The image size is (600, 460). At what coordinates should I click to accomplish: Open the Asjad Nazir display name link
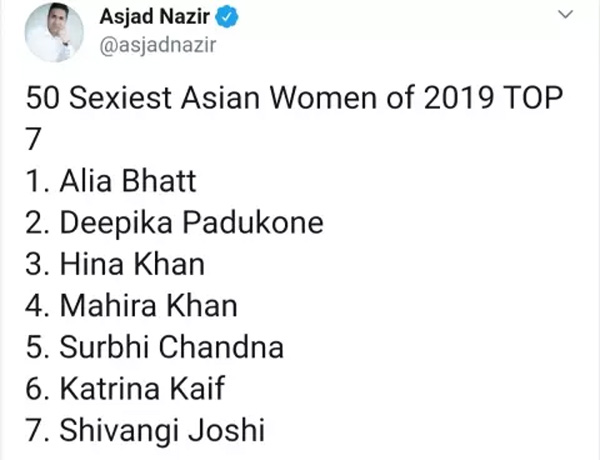[x=155, y=17]
